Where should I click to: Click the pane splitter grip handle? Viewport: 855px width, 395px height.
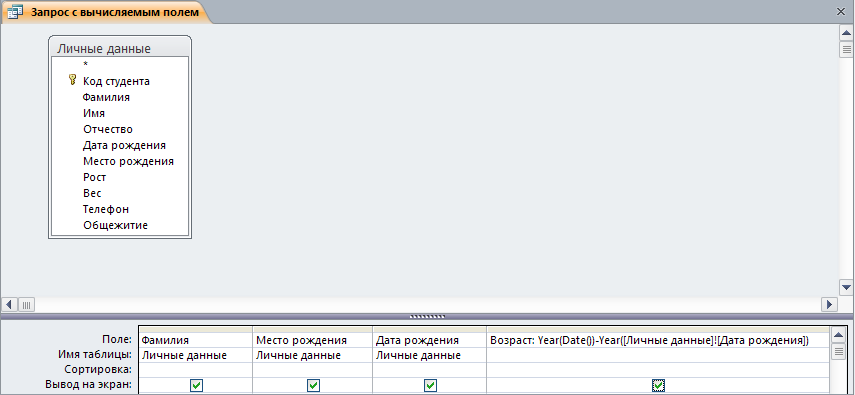428,316
